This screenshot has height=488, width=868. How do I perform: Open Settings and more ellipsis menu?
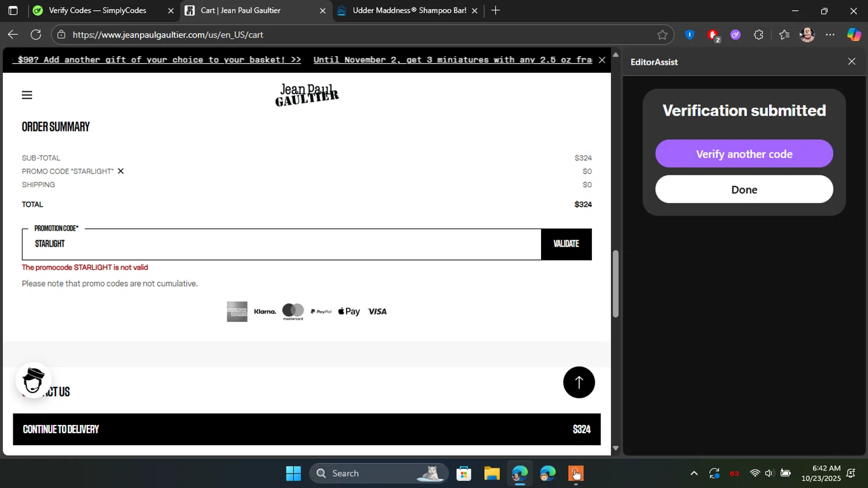[830, 35]
